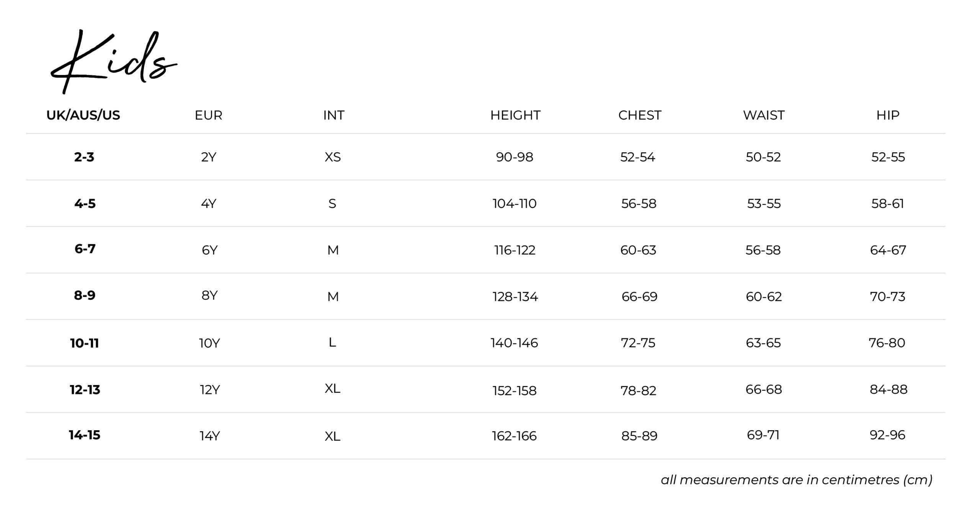Click the 10Y EUR size cell

pos(209,343)
